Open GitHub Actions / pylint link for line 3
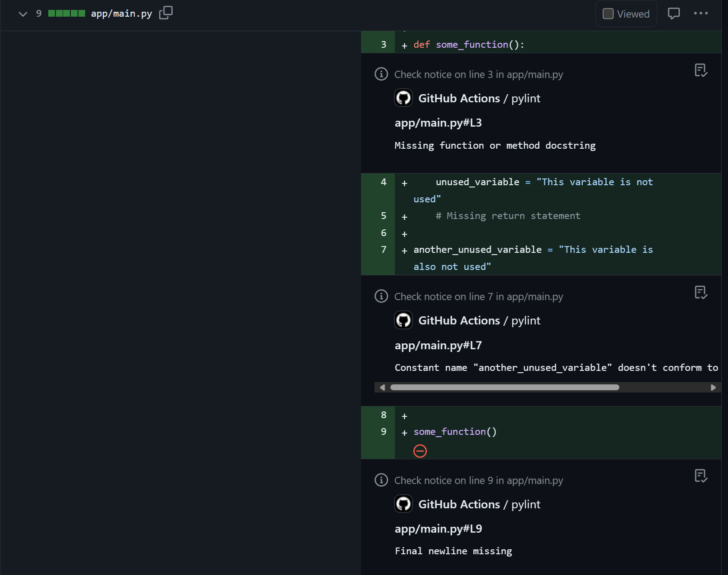The width and height of the screenshot is (728, 575). click(479, 98)
